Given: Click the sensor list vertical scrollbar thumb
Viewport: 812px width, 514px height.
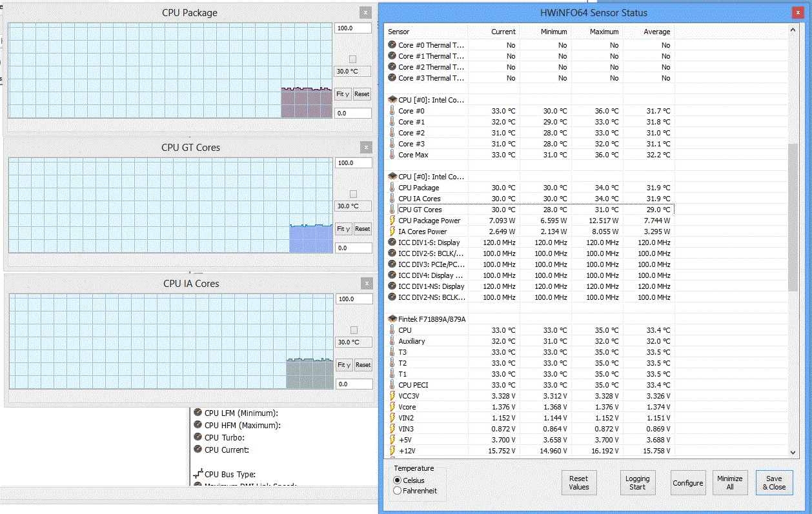Looking at the screenshot, I should [x=793, y=217].
